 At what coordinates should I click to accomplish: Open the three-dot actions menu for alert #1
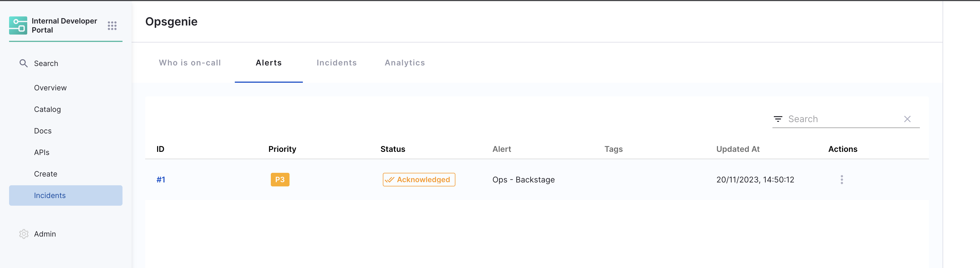pos(842,179)
